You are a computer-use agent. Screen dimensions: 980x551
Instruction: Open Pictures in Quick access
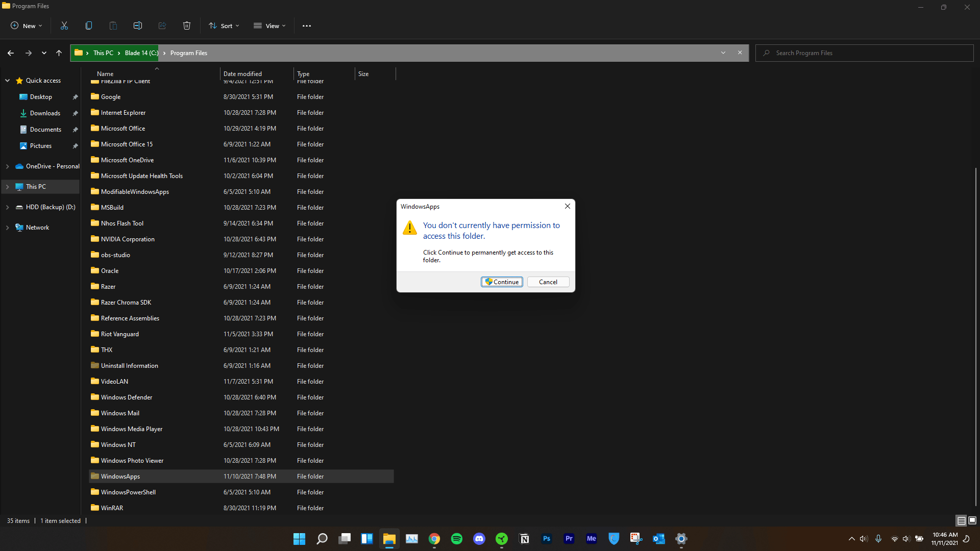[41, 146]
